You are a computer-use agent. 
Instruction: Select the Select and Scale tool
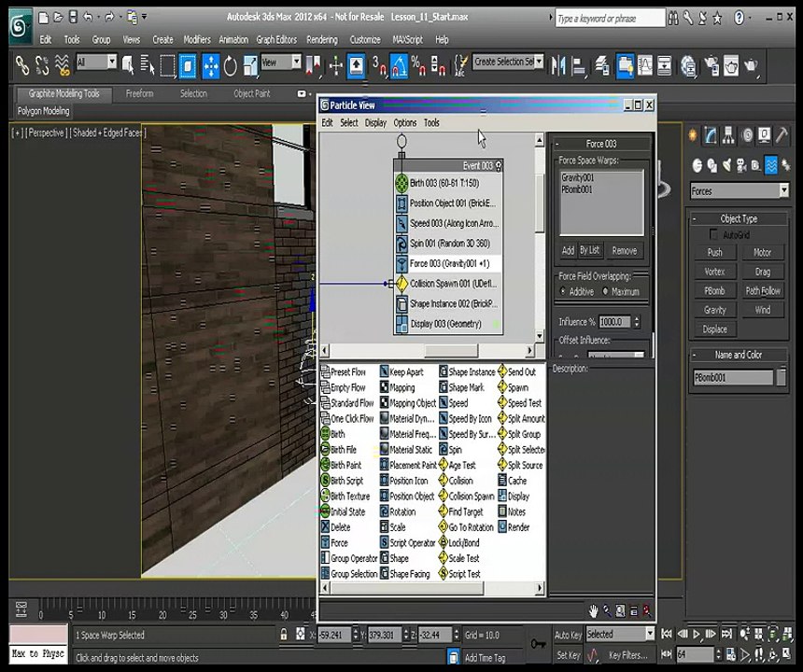(250, 66)
